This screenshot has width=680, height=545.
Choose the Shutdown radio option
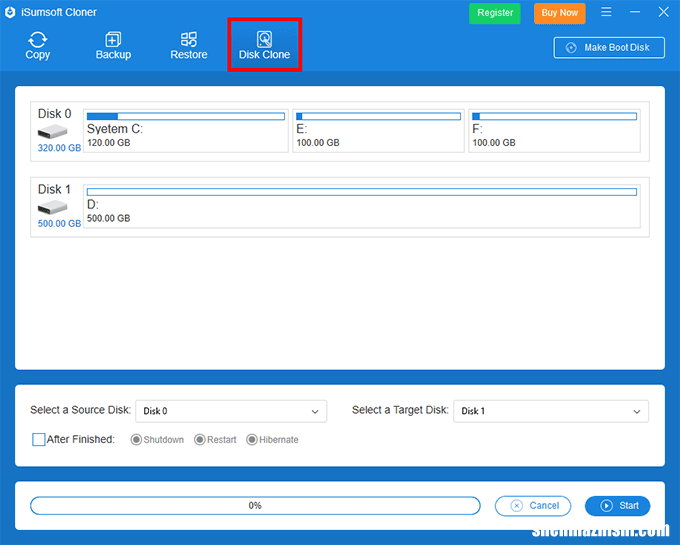coord(136,440)
